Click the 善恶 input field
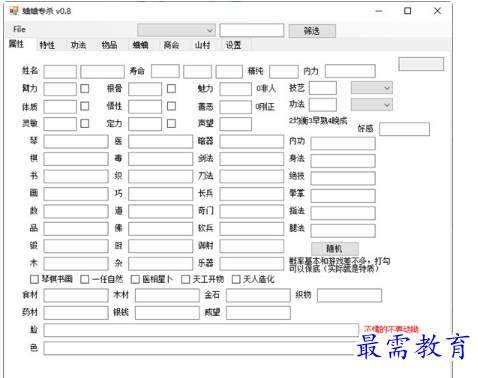 pos(235,107)
